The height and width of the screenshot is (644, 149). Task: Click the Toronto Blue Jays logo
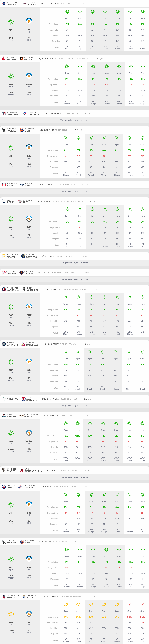(24, 113)
